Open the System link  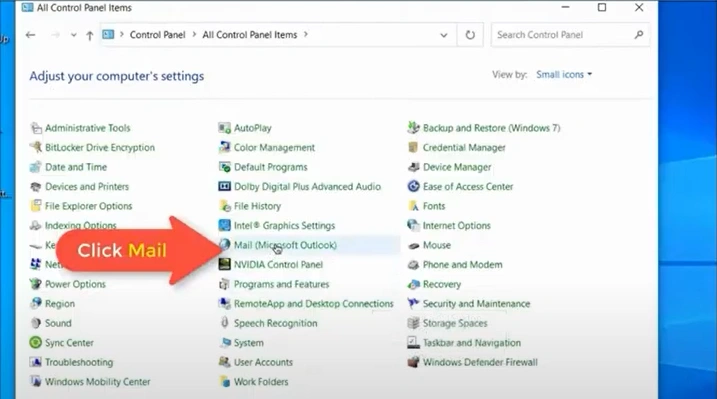pyautogui.click(x=248, y=343)
